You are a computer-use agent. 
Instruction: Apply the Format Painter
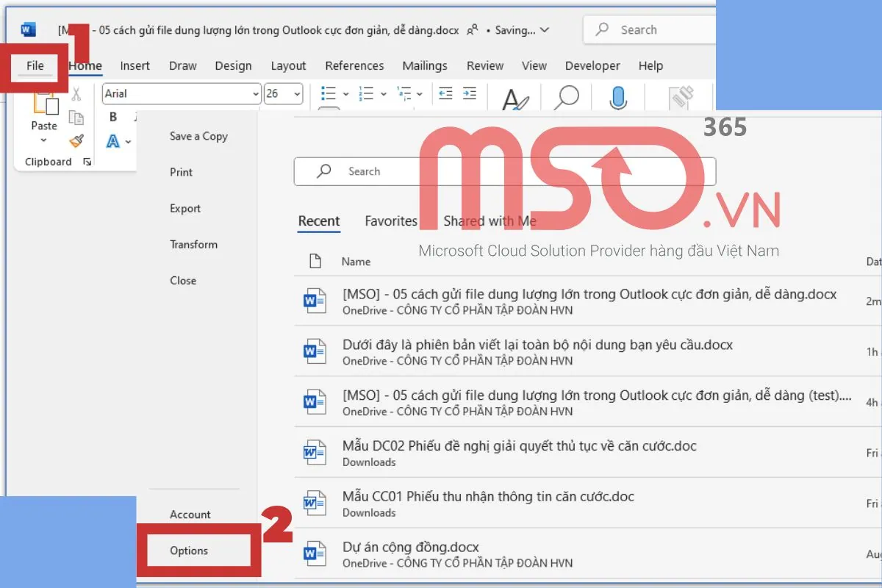click(x=76, y=141)
